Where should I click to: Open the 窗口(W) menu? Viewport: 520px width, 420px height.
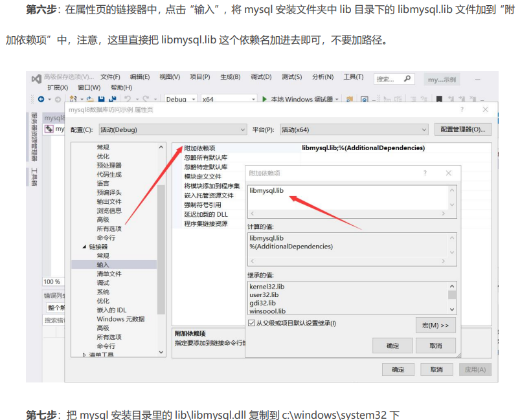89,87
